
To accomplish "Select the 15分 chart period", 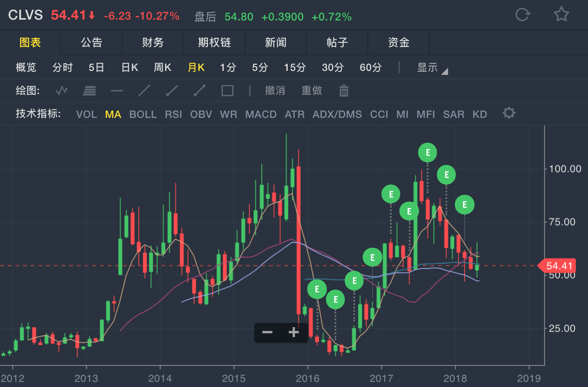I will point(295,67).
